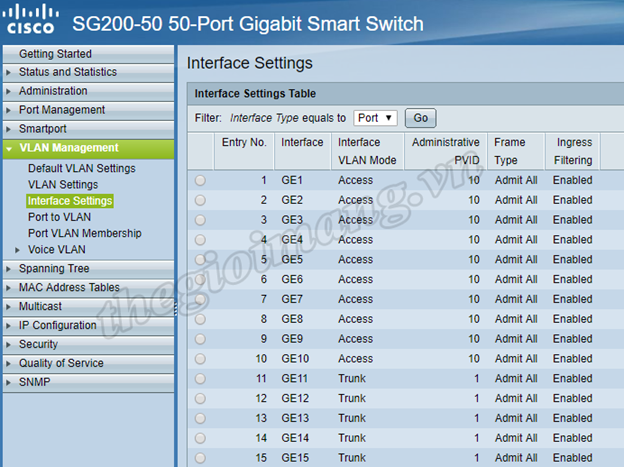
Task: Open the Smartport menu
Action: 88,129
